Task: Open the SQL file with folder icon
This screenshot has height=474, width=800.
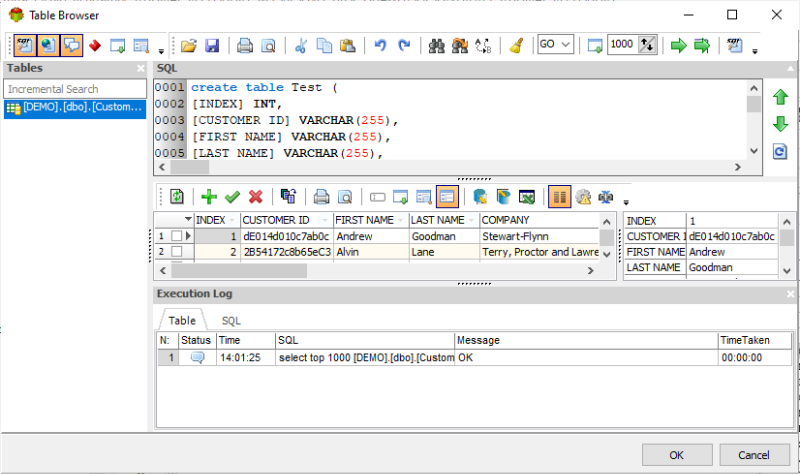Action: pos(189,46)
